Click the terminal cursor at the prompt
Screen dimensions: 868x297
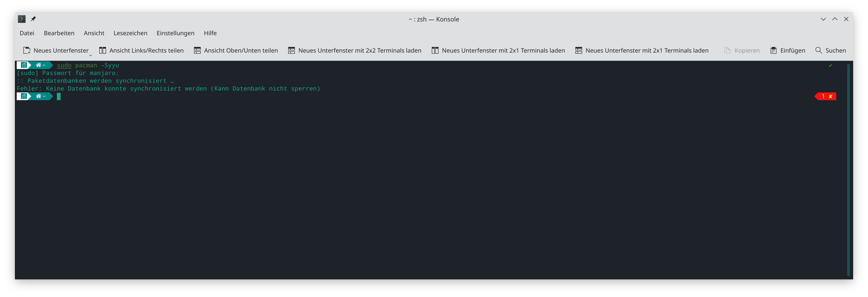(59, 97)
